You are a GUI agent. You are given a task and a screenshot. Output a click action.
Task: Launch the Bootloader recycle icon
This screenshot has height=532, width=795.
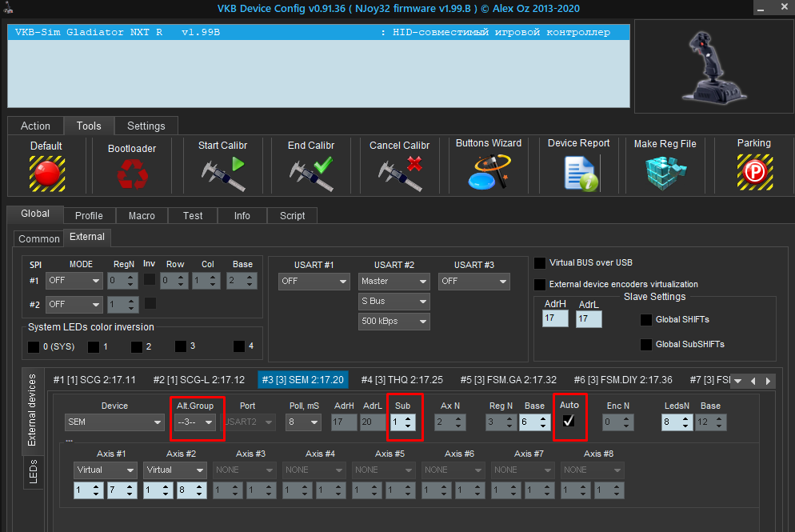(131, 174)
